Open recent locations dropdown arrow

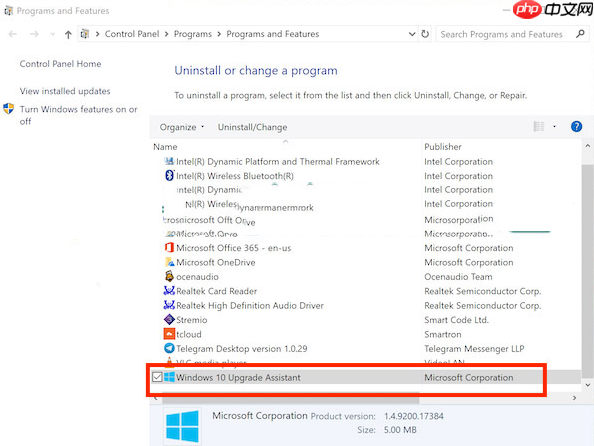point(52,34)
